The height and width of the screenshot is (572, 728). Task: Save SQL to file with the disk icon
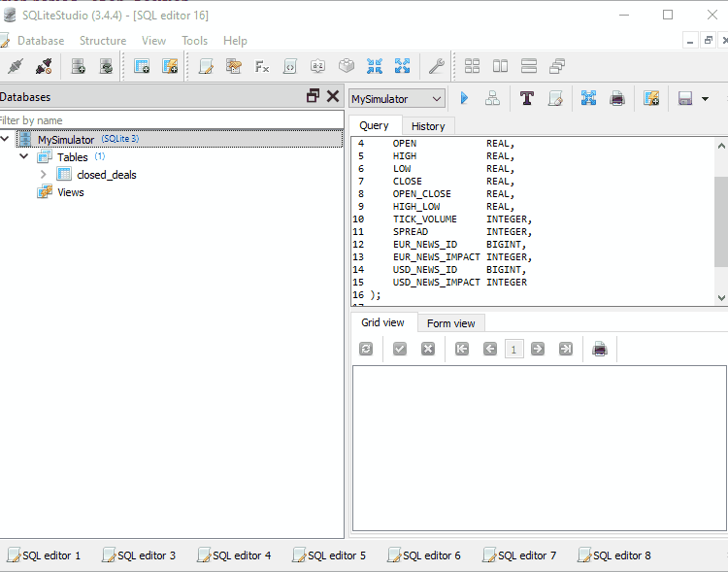coord(685,98)
